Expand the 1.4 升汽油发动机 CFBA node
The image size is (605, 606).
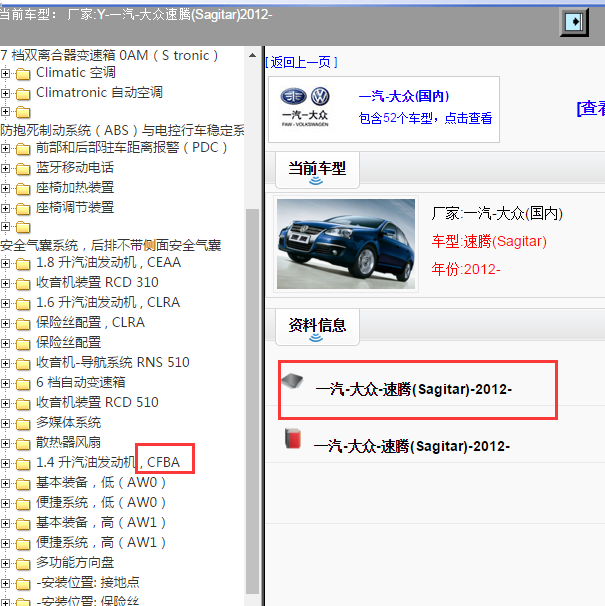[5, 463]
